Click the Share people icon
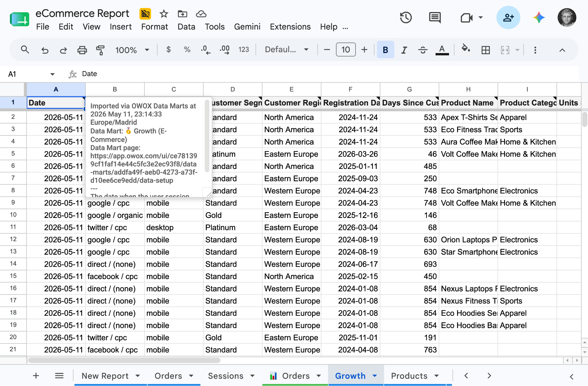 coord(508,18)
